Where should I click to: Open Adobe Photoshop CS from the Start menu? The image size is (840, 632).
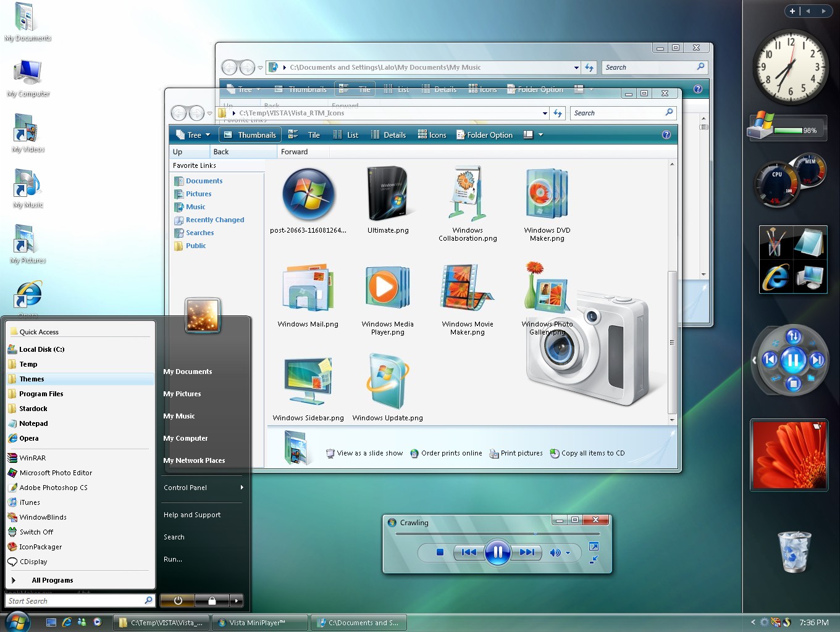(54, 487)
